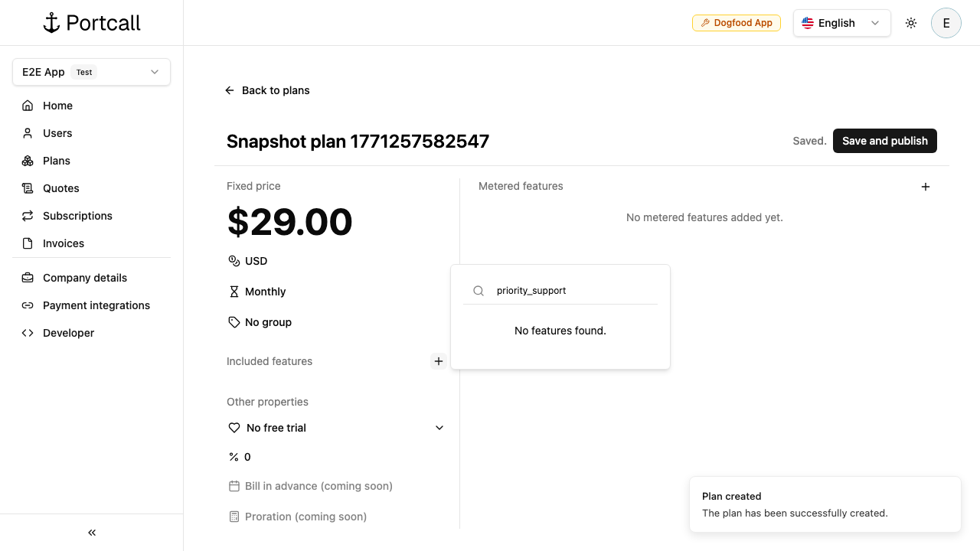The image size is (980, 551).
Task: Collapse the sidebar with double-chevron icon
Action: point(92,533)
